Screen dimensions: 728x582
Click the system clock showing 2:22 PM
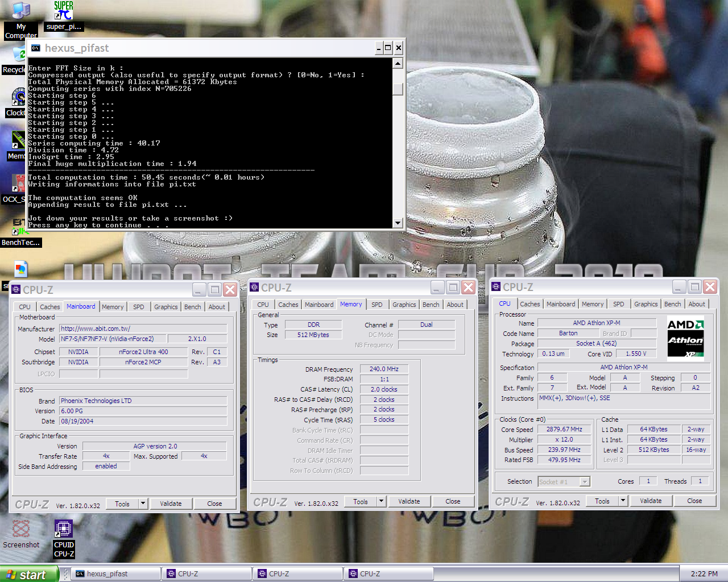(704, 574)
